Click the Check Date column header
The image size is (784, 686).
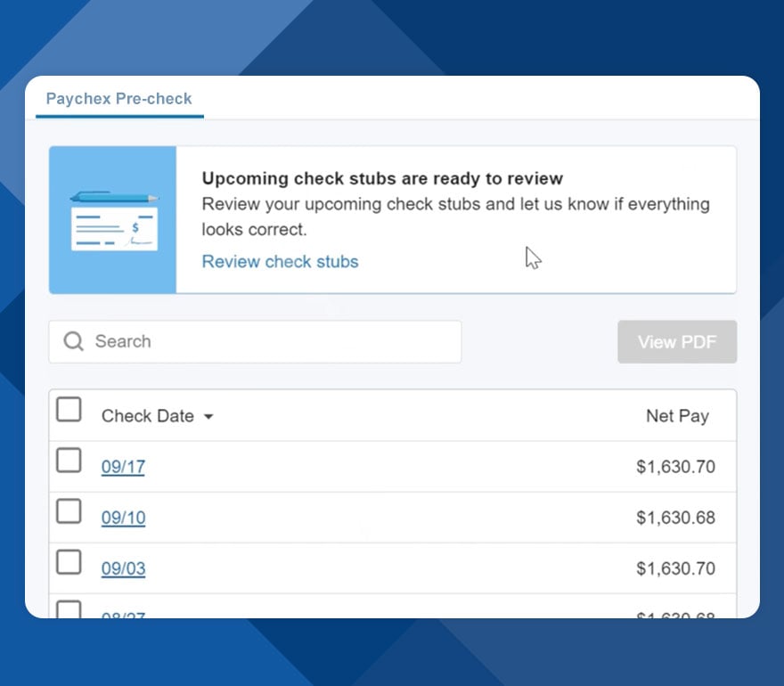[x=148, y=416]
